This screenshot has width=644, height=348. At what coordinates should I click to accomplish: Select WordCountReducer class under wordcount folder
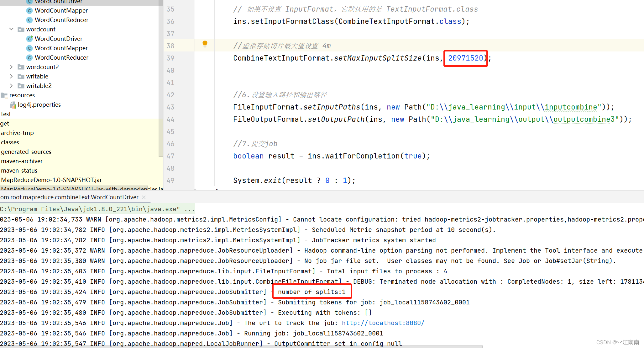[x=61, y=57]
